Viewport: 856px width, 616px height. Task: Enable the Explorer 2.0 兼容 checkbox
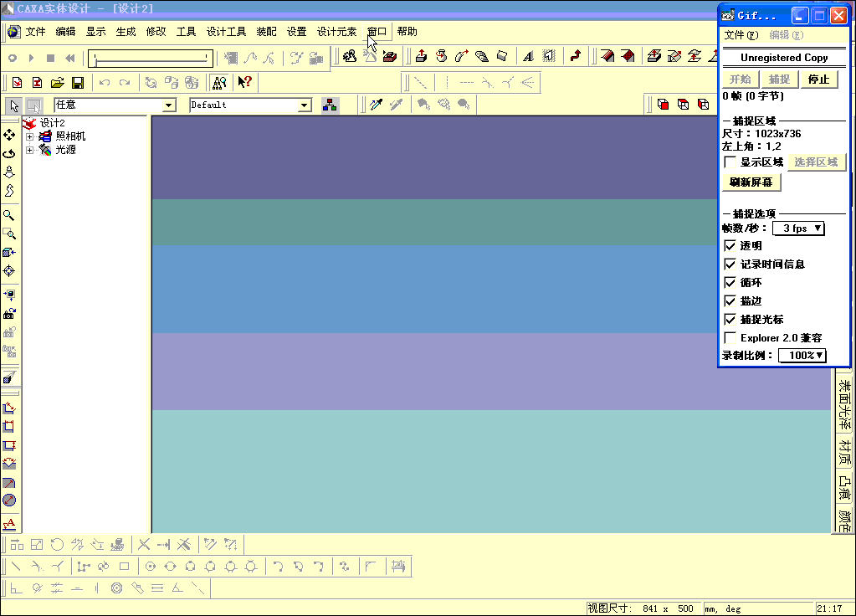[x=730, y=337]
